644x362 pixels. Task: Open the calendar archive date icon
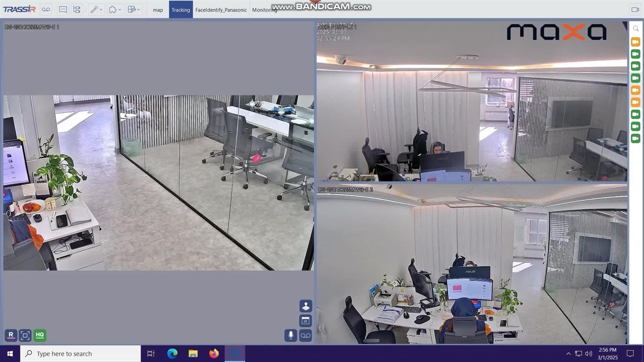tap(305, 320)
